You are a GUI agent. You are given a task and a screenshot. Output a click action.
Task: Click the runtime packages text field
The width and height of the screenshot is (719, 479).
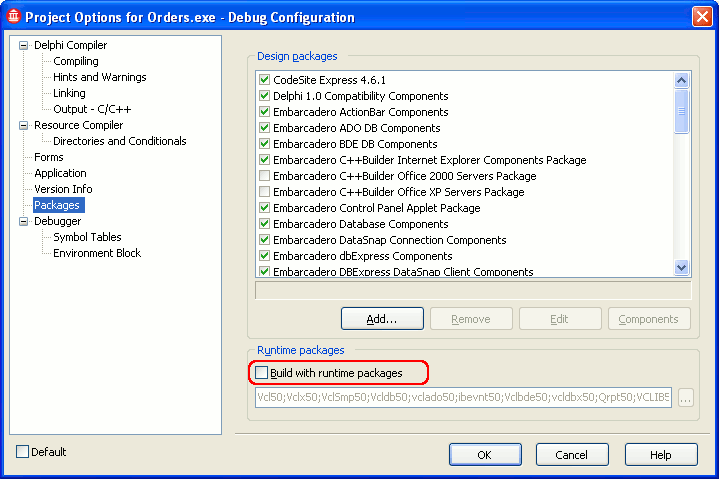pos(463,398)
